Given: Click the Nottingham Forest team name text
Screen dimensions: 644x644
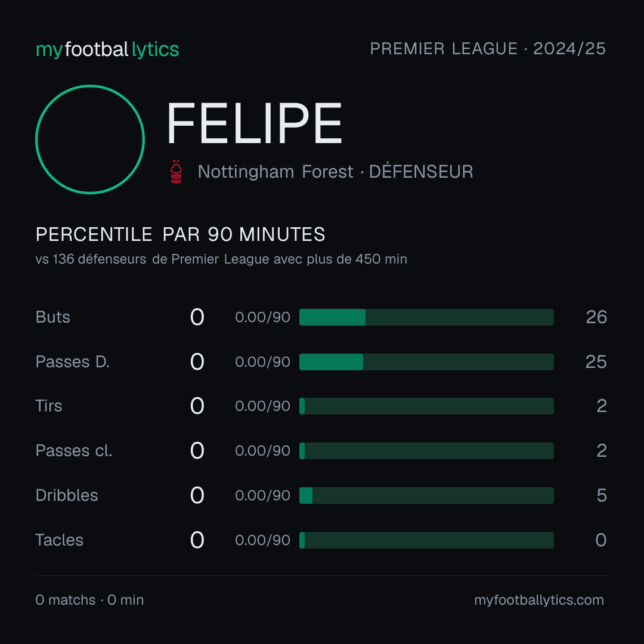Looking at the screenshot, I should tap(275, 172).
